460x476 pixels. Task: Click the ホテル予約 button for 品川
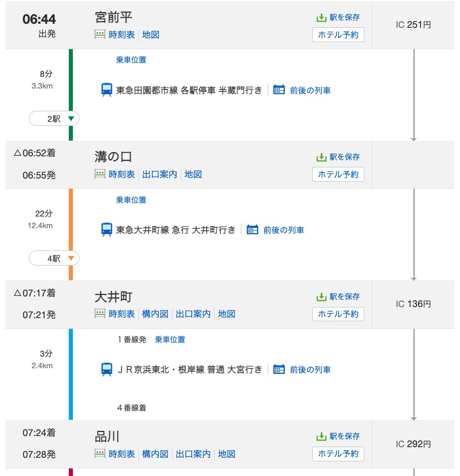coord(338,454)
